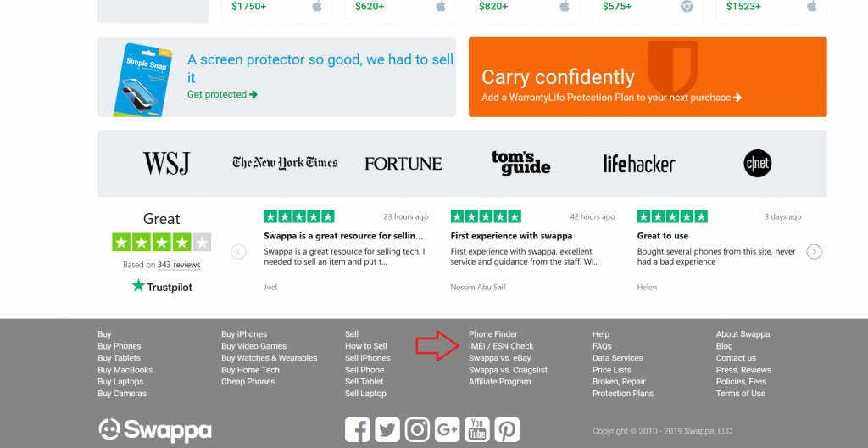The height and width of the screenshot is (448, 868).
Task: Click five-star rating on Nessim Abu Saif's review
Action: pos(486,216)
